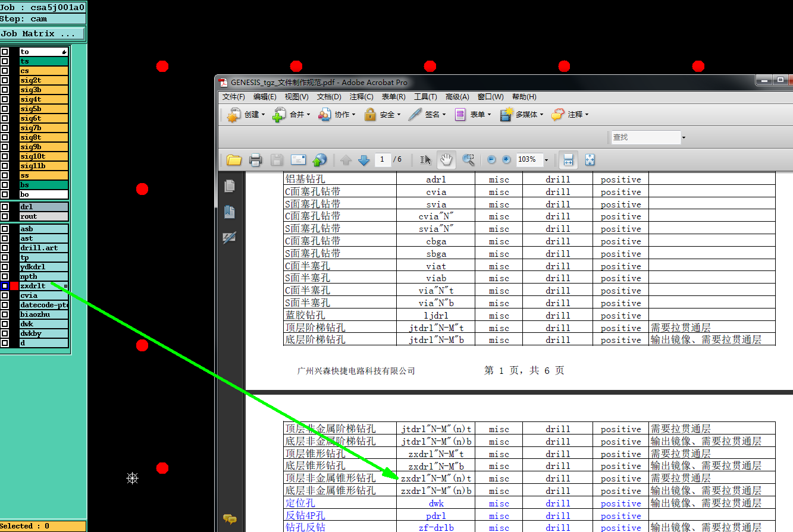793x532 pixels.
Task: Toggle the checkbox for layer npth
Action: [x=5, y=276]
